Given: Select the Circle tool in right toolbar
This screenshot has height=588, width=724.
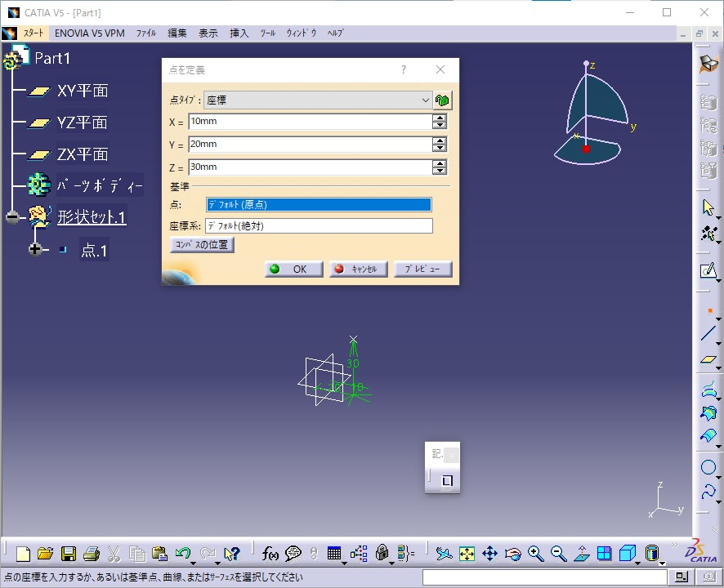Looking at the screenshot, I should coord(708,467).
